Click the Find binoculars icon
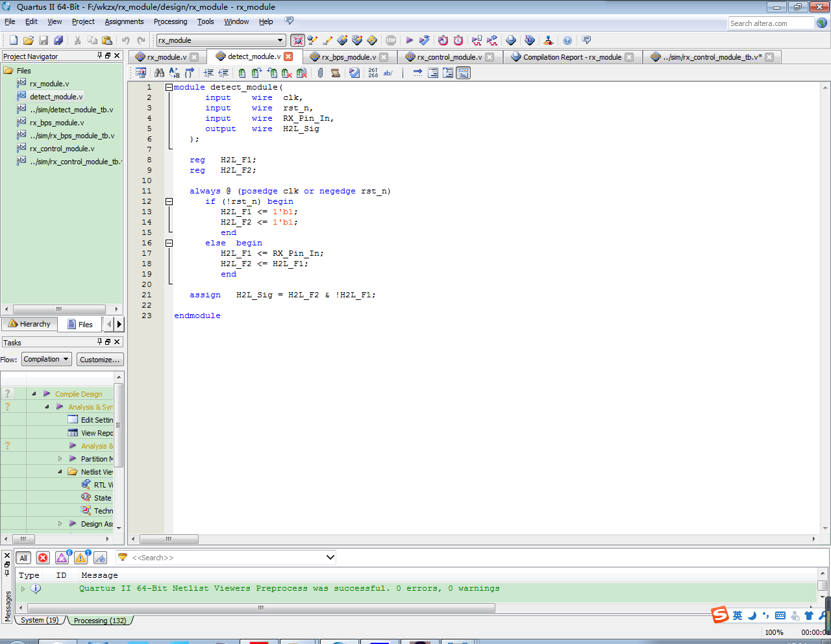 159,73
